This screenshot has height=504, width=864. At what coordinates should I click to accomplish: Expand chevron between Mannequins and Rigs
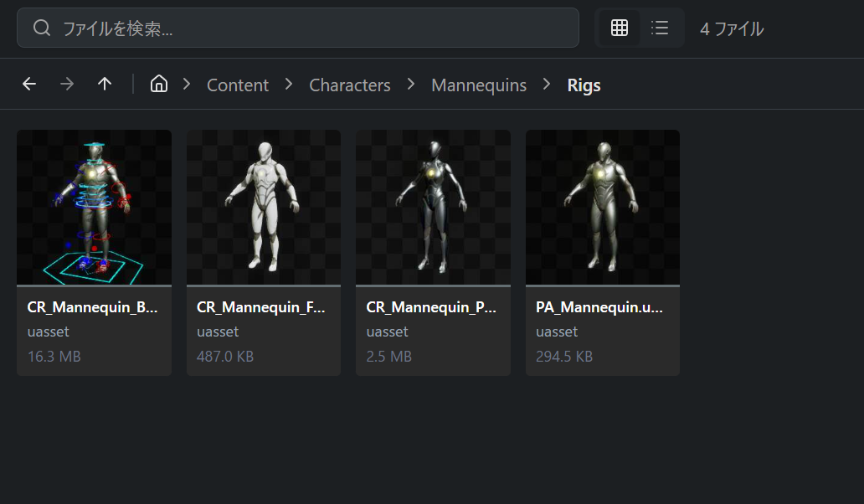click(547, 85)
